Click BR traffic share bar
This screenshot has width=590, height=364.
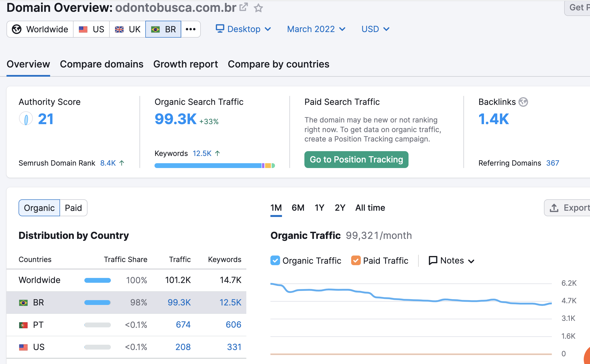point(97,303)
